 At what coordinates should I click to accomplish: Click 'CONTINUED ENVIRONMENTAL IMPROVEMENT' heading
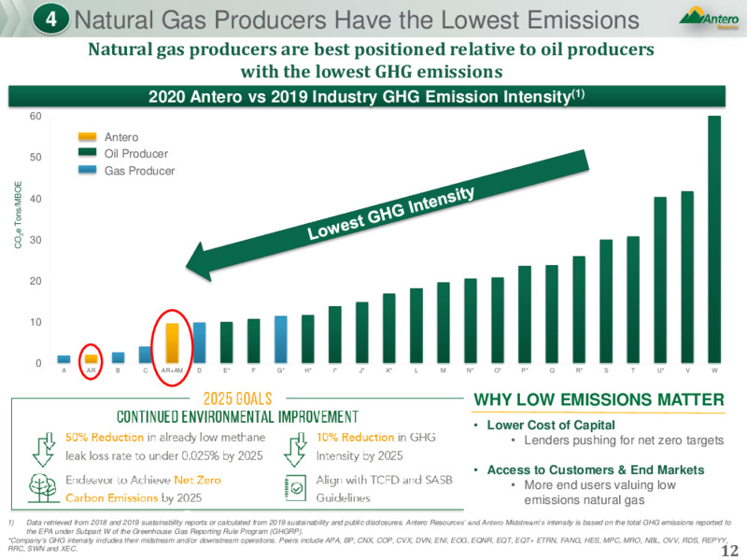237,417
